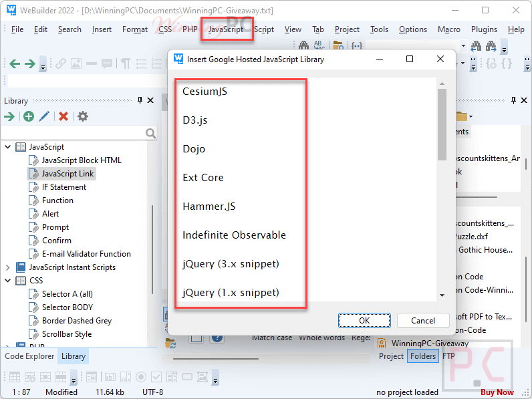Click the Find Previous binoculars icon
The width and height of the screenshot is (532, 399).
[x=476, y=45]
